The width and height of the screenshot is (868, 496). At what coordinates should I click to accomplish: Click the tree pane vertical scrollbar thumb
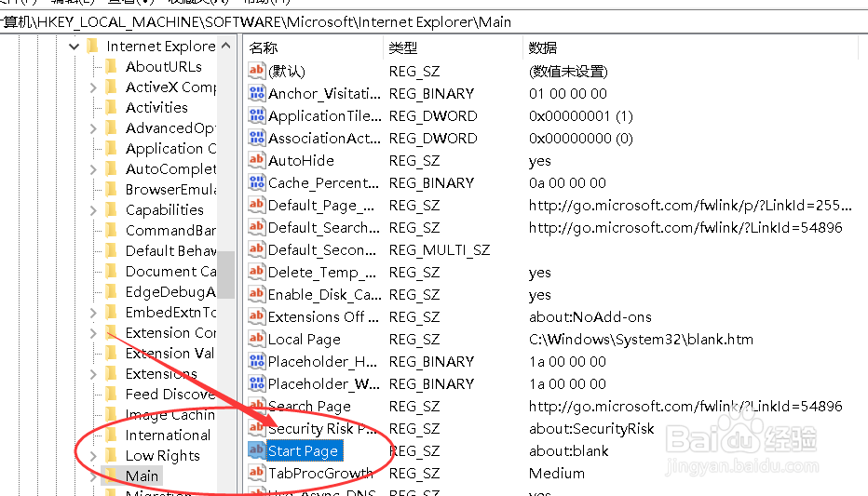pos(226,275)
